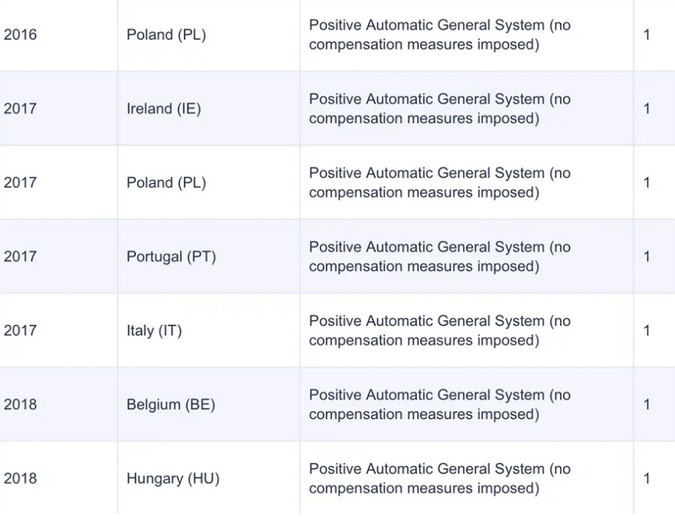Click the decision text in Hungary row
The height and width of the screenshot is (519, 675).
point(440,479)
